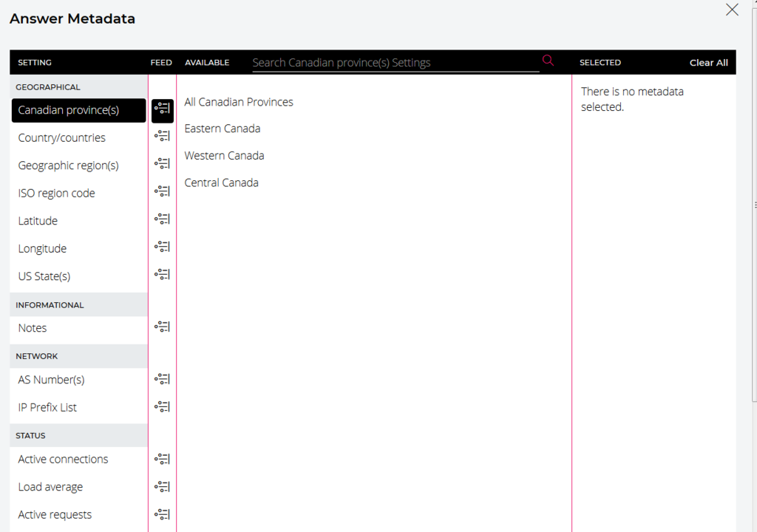Click the Clear All button
This screenshot has width=757, height=532.
[708, 63]
